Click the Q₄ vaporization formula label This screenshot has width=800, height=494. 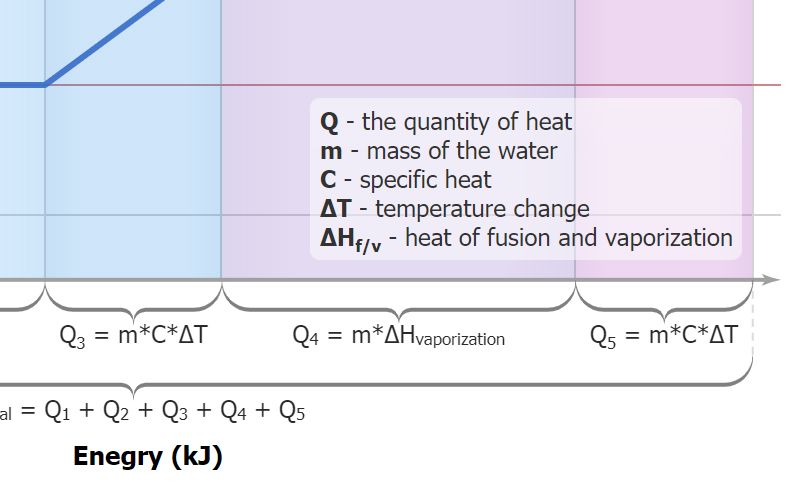coord(398,336)
